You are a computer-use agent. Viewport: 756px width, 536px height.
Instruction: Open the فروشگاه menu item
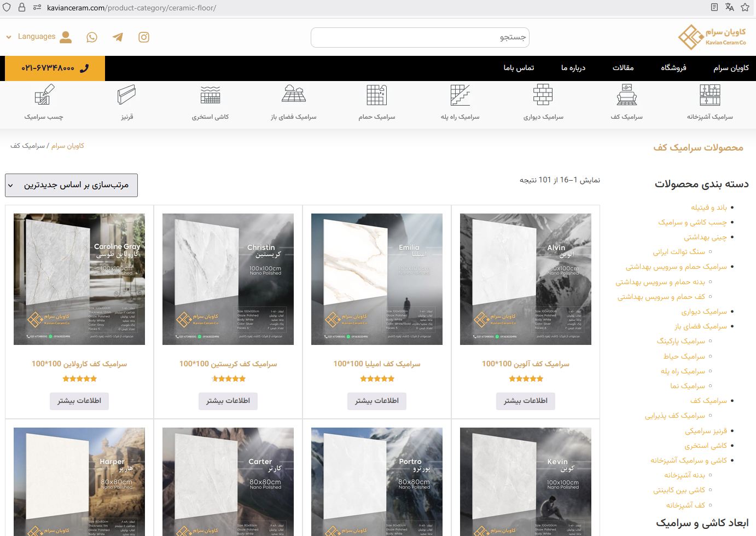[673, 68]
